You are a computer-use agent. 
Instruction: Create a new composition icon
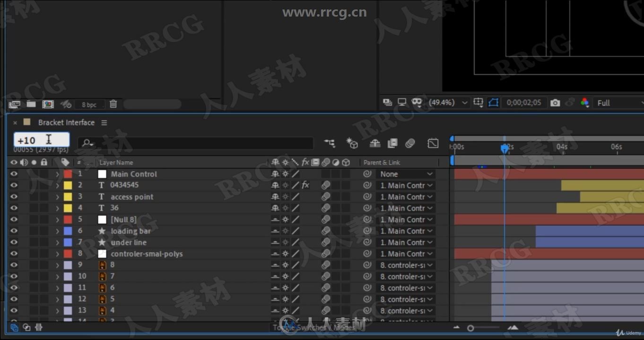48,104
